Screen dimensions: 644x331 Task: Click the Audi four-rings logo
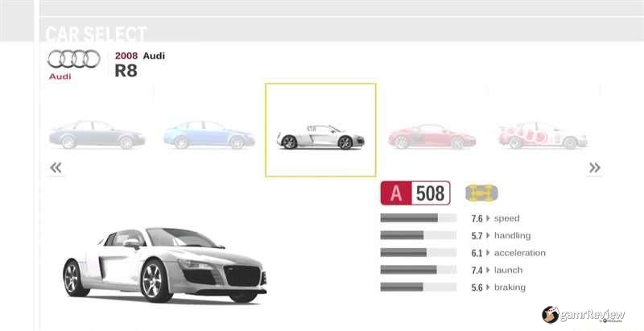pyautogui.click(x=74, y=59)
